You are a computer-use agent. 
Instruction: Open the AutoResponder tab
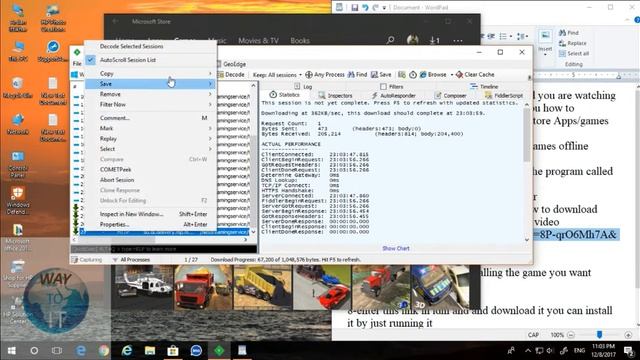click(393, 95)
